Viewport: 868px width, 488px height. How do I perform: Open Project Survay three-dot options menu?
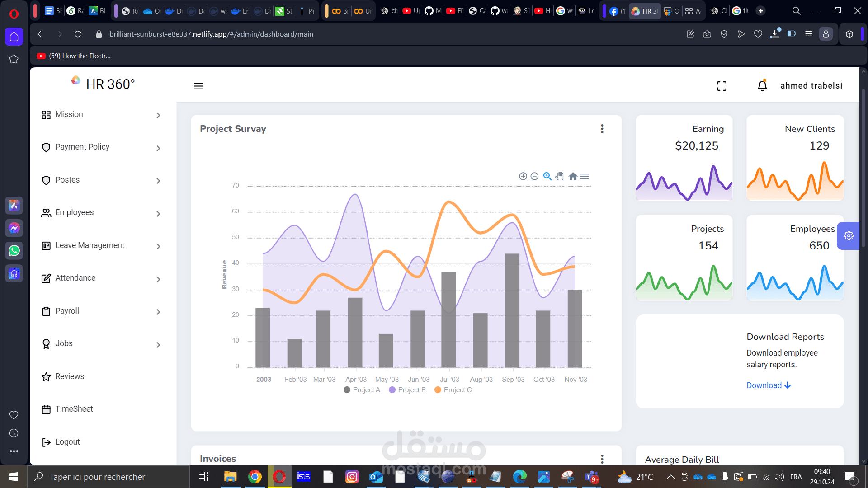click(x=602, y=129)
